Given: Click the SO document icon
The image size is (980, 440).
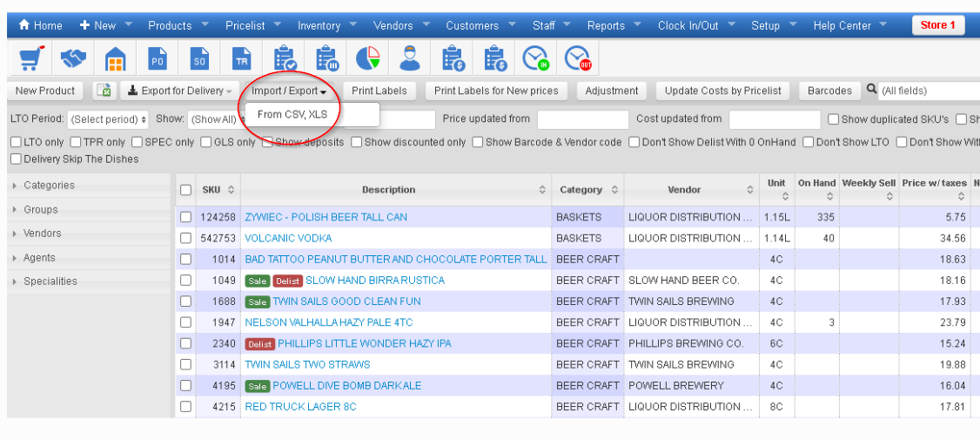Looking at the screenshot, I should [199, 59].
